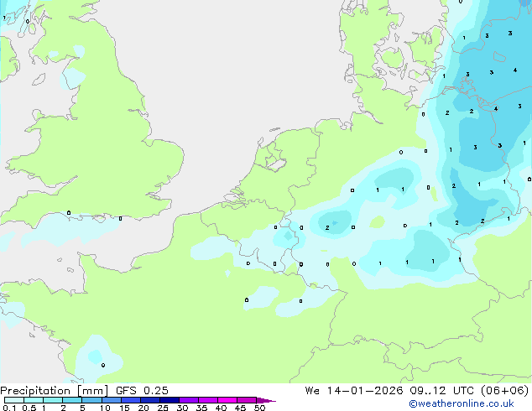Viewport: 532px width, 411px height.
Task: Choose the 40–45 mm magenta legend swatch
Action: tap(227, 400)
